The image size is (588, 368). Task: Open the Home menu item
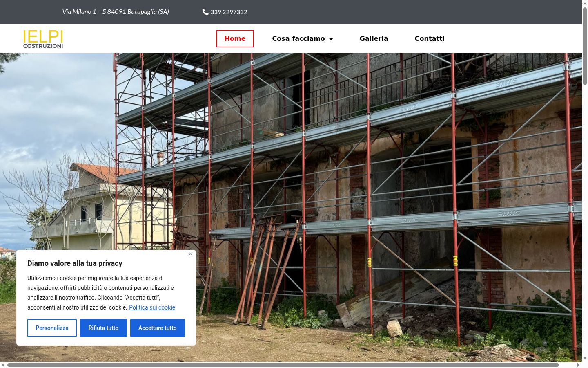(235, 39)
